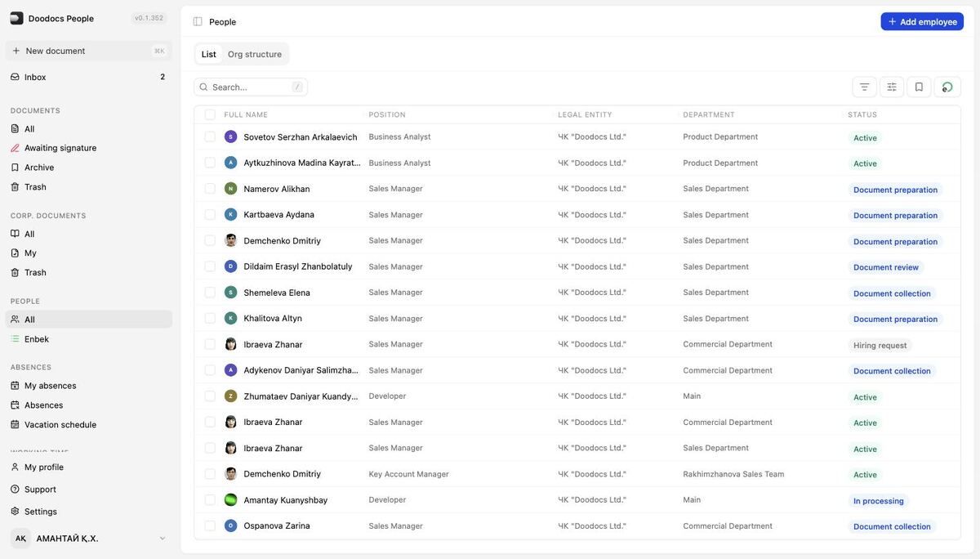
Task: Toggle the select-all header checkbox
Action: [x=210, y=114]
